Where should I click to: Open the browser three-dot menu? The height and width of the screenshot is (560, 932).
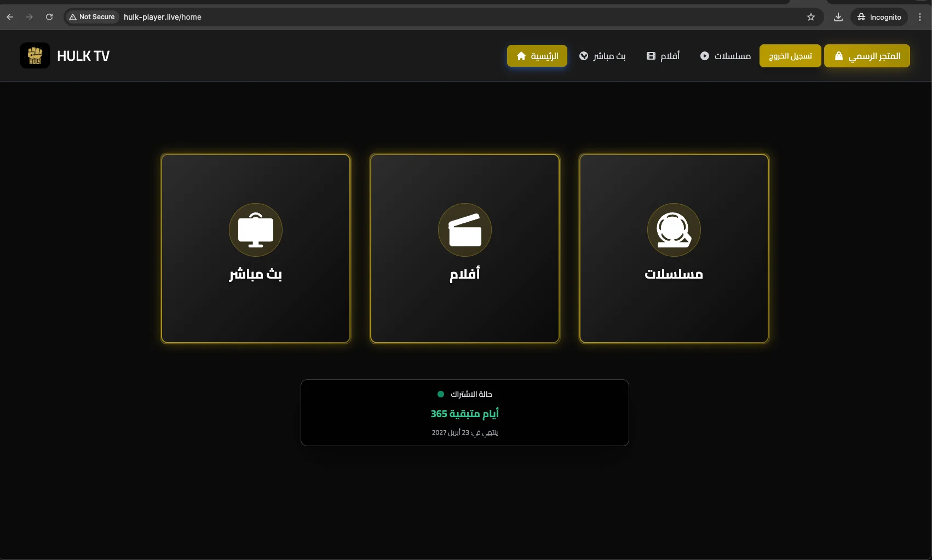920,17
